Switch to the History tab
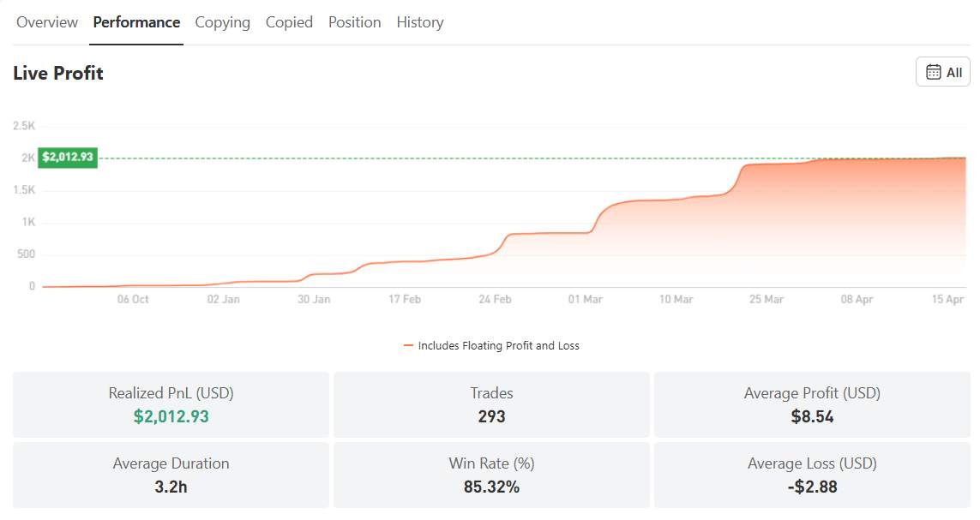The height and width of the screenshot is (520, 980). 419,22
